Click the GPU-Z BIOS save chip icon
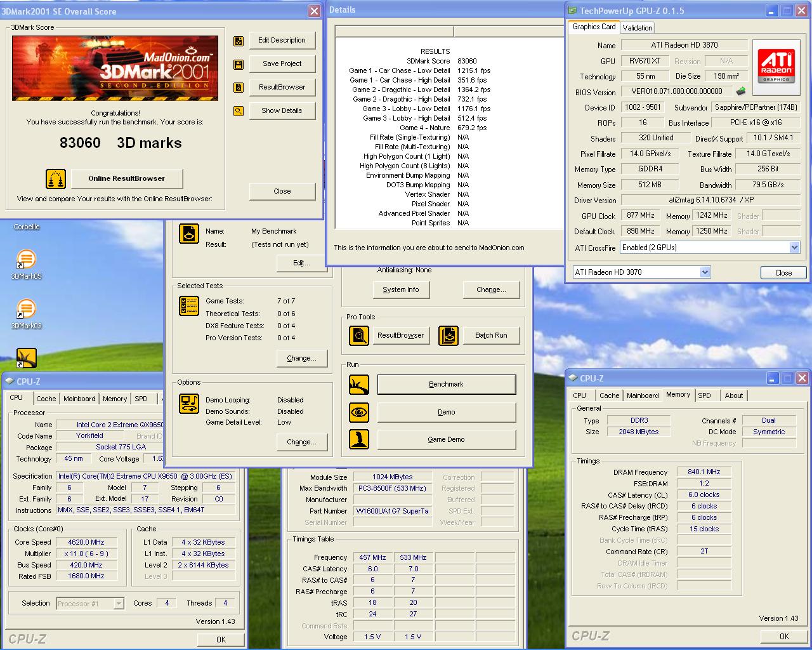This screenshot has width=812, height=650. [x=740, y=91]
